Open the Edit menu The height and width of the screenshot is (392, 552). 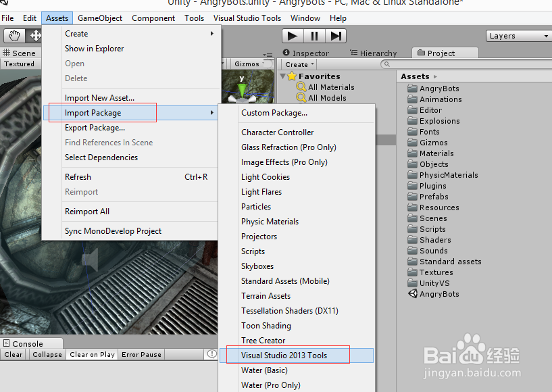click(x=30, y=18)
